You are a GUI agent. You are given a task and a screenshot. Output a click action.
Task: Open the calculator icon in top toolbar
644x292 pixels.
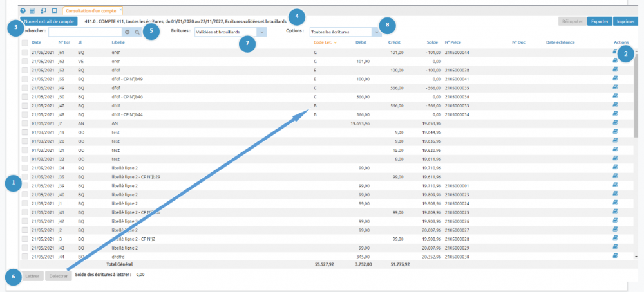(33, 11)
